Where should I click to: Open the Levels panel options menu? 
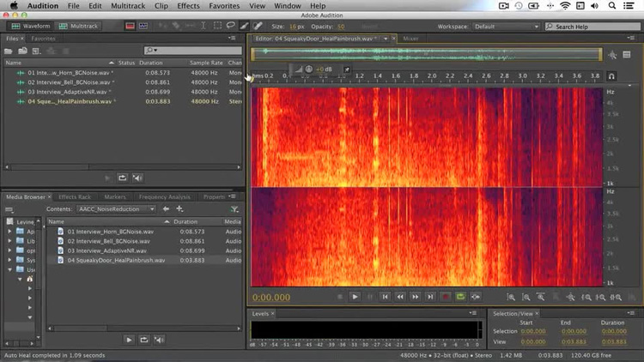(473, 313)
